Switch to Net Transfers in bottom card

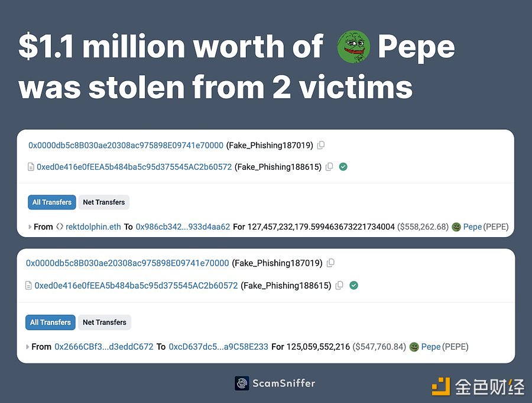point(105,322)
